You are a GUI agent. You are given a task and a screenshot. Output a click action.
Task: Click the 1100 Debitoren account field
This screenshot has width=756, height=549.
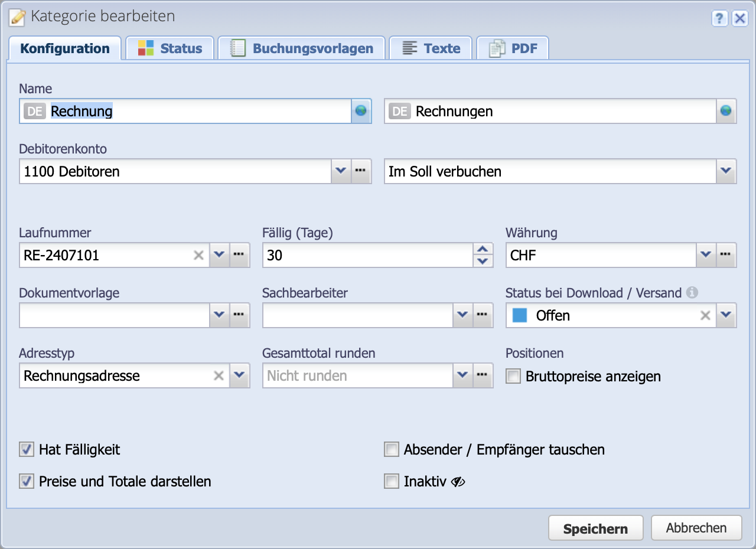(x=175, y=171)
